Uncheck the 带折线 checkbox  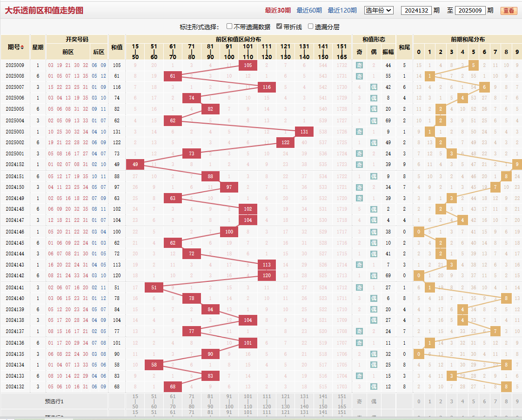coord(279,27)
